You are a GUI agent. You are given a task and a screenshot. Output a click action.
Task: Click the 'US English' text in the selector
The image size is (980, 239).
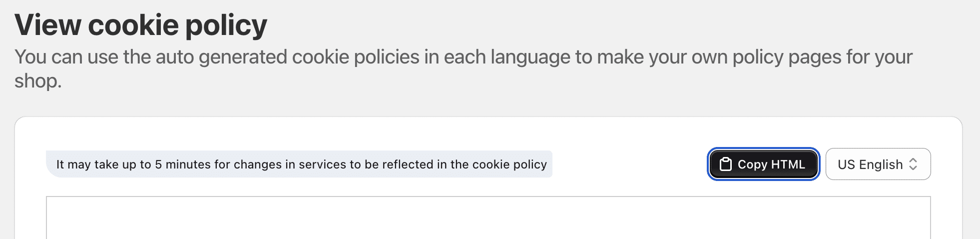pyautogui.click(x=870, y=164)
